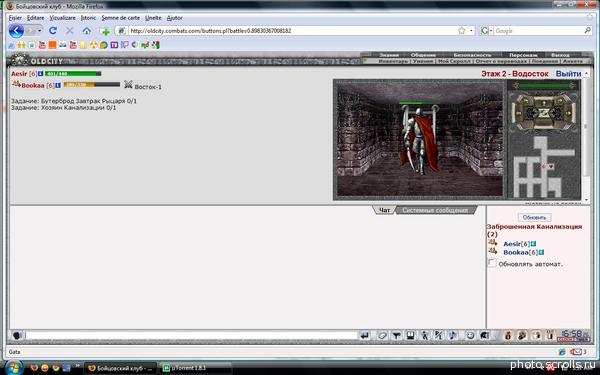
Task: Open URL bar history dropdown arrow
Action: (471, 31)
